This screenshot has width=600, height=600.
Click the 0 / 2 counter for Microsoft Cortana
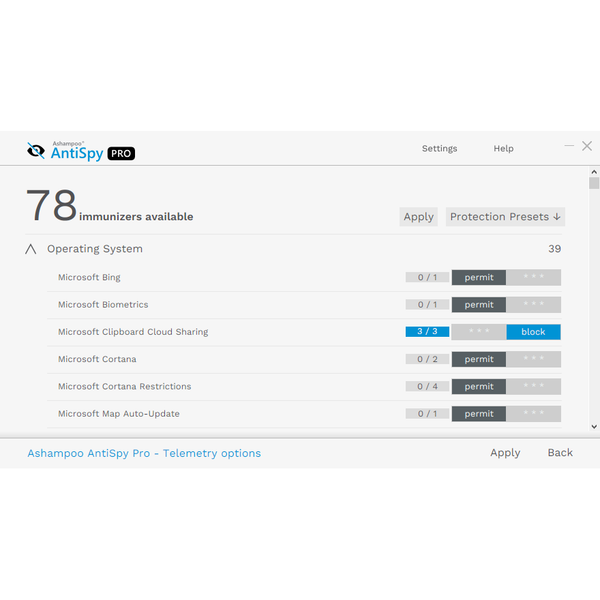tap(427, 359)
